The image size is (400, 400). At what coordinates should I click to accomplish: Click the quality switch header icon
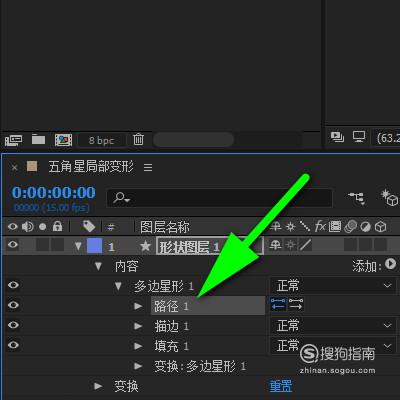tap(305, 227)
